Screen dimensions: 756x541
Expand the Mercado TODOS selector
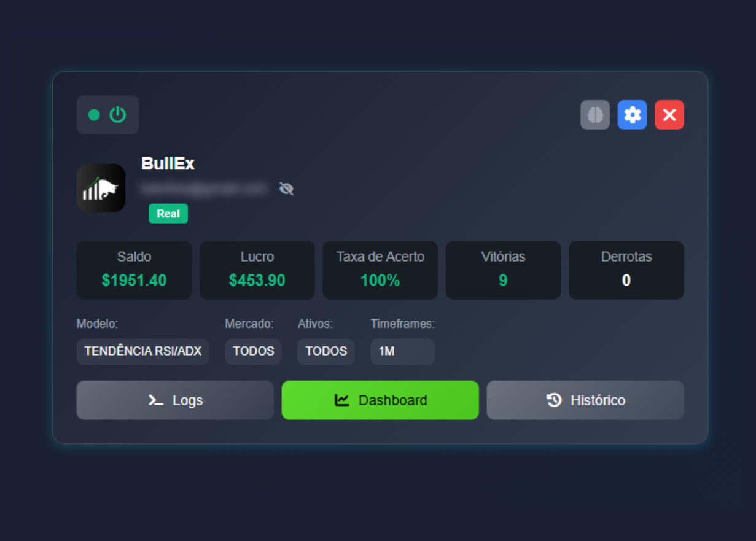pos(253,351)
